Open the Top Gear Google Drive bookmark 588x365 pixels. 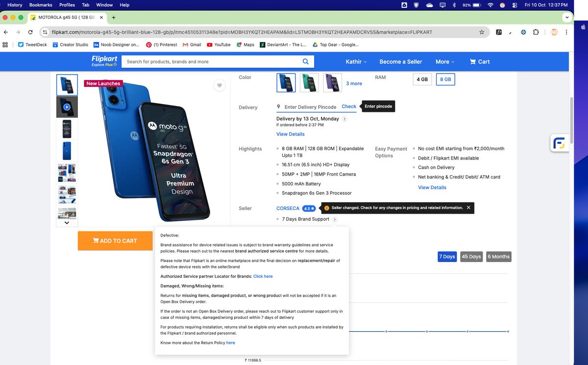coord(336,45)
